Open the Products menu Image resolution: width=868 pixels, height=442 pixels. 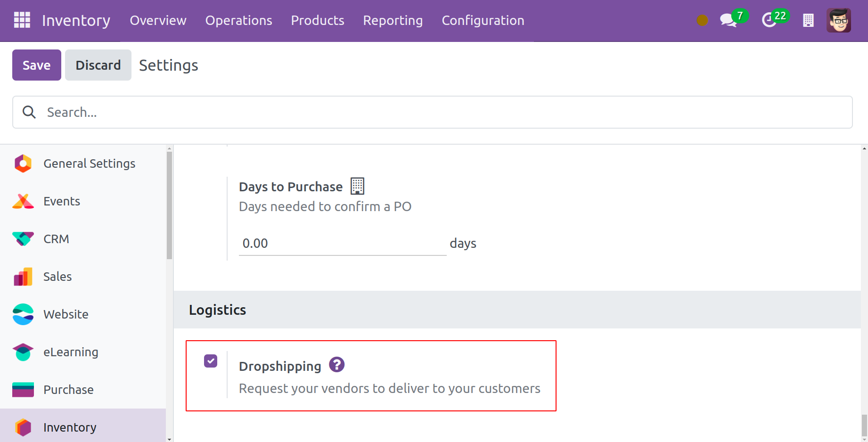[317, 20]
